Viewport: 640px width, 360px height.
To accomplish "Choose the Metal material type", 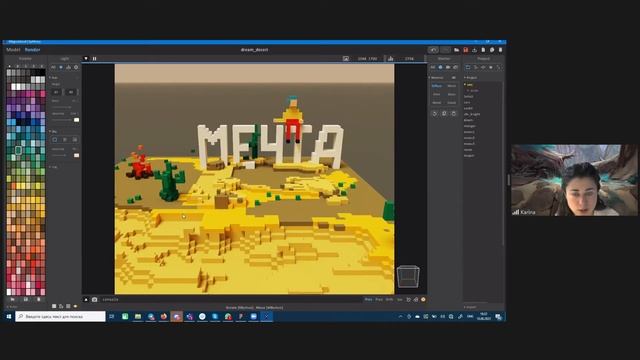I will click(x=451, y=86).
